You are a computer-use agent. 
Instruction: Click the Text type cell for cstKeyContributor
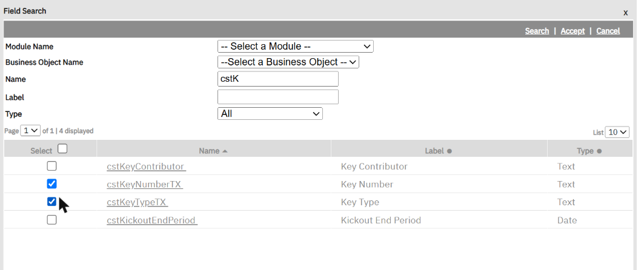tap(566, 166)
